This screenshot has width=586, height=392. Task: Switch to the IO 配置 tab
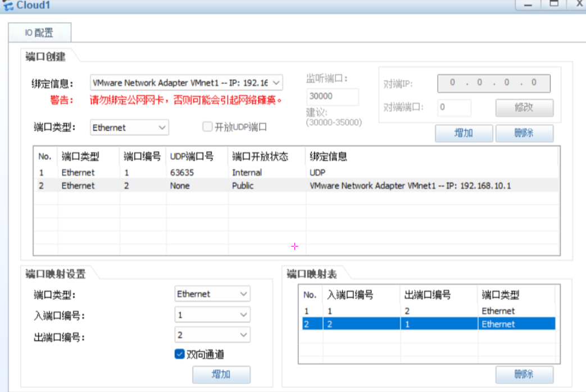tap(40, 33)
